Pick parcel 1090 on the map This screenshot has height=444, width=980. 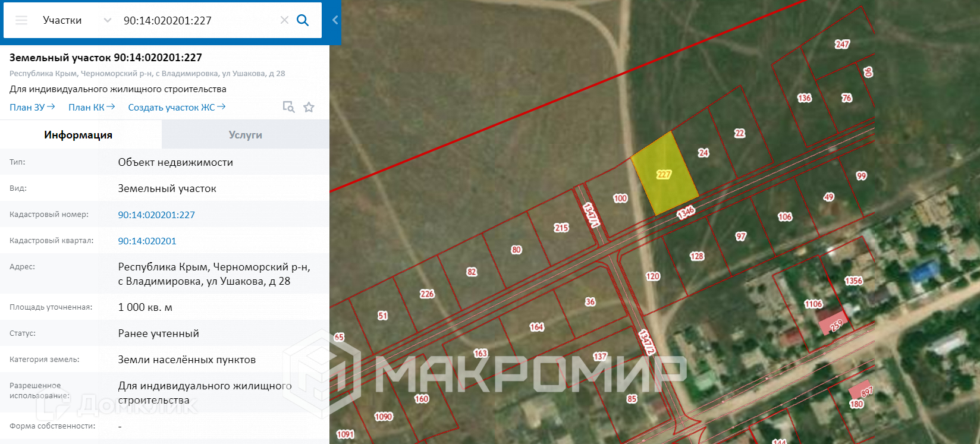[x=384, y=417]
